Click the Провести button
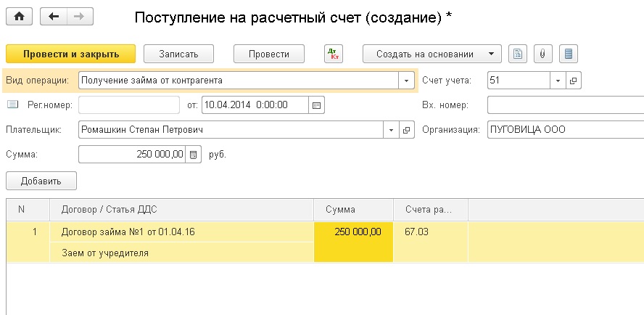Screen dimensions: 644x315 [268, 54]
